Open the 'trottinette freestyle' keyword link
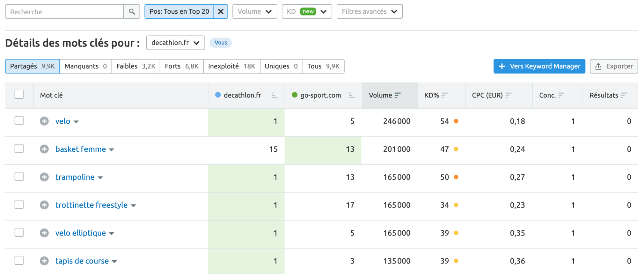The width and height of the screenshot is (644, 274). [91, 205]
